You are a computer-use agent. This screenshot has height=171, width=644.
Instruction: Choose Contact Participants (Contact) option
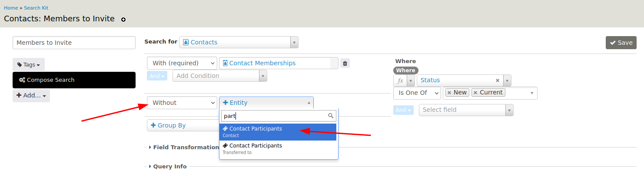[x=279, y=132]
